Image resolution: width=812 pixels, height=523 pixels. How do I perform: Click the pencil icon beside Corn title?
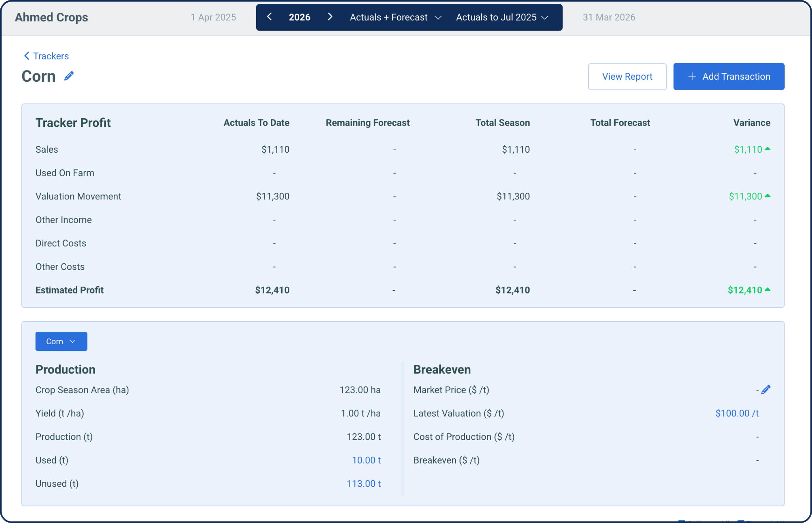click(x=69, y=76)
